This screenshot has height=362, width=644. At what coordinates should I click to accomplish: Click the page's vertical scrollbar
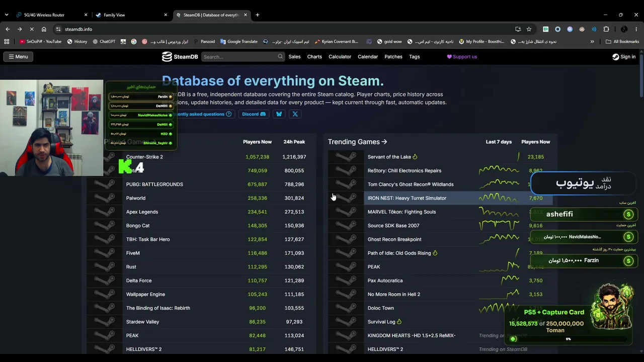641,75
